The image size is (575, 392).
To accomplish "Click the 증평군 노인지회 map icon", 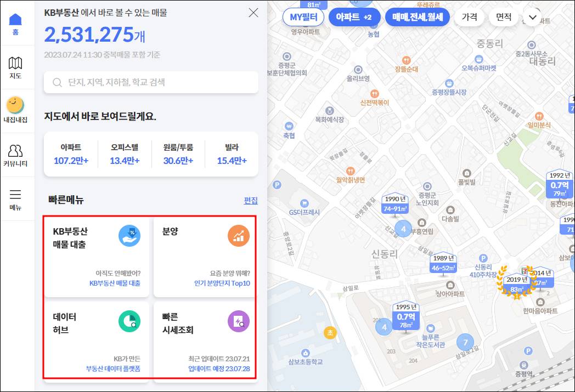I will point(427,186).
